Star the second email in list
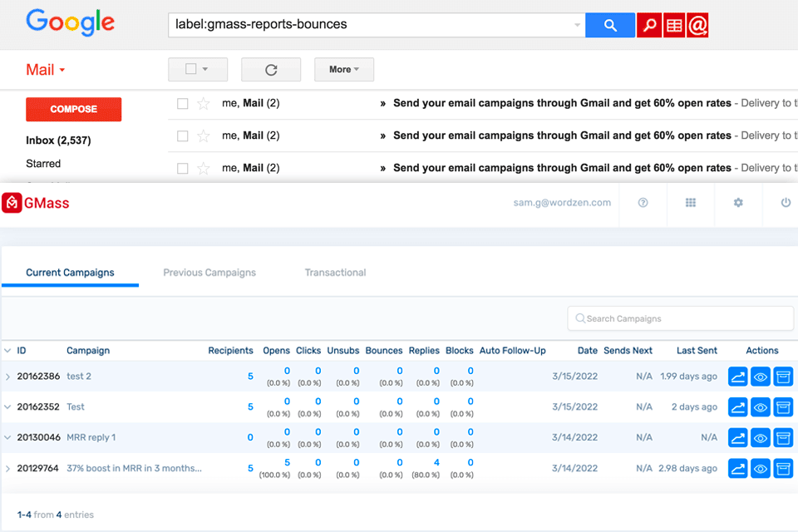 [203, 136]
